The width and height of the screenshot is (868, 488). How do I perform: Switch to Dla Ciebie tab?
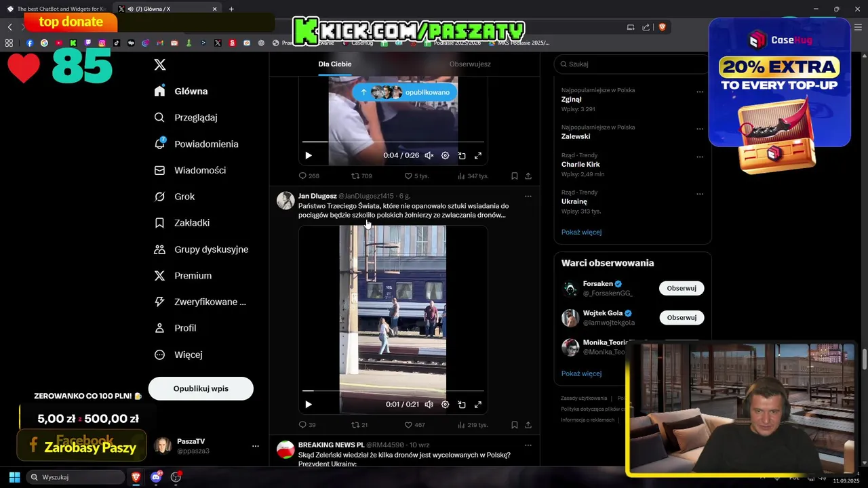(x=335, y=64)
